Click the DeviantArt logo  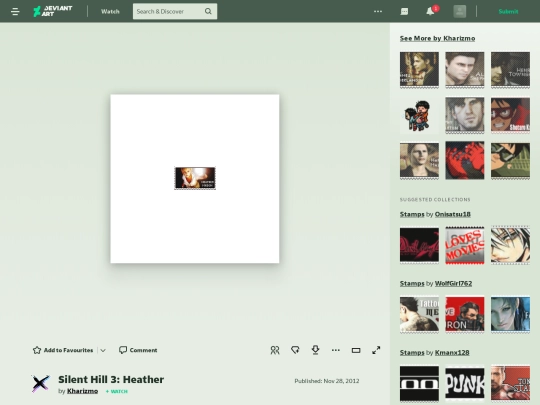tap(53, 11)
